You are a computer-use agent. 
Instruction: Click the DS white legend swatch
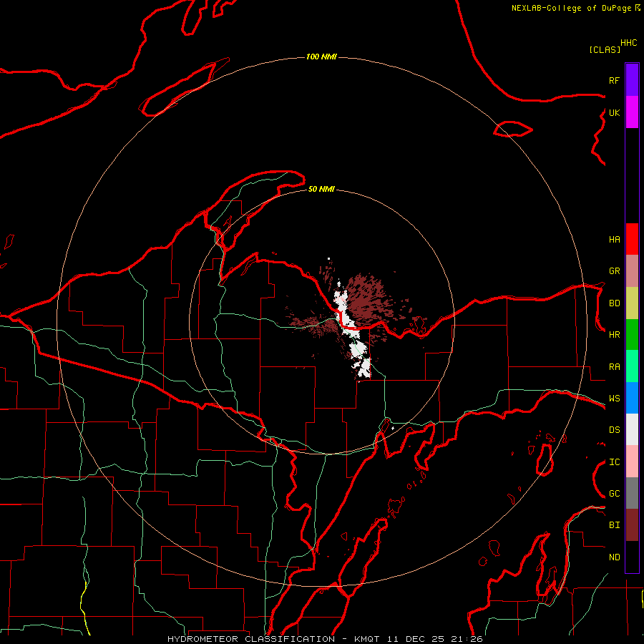pyautogui.click(x=632, y=429)
